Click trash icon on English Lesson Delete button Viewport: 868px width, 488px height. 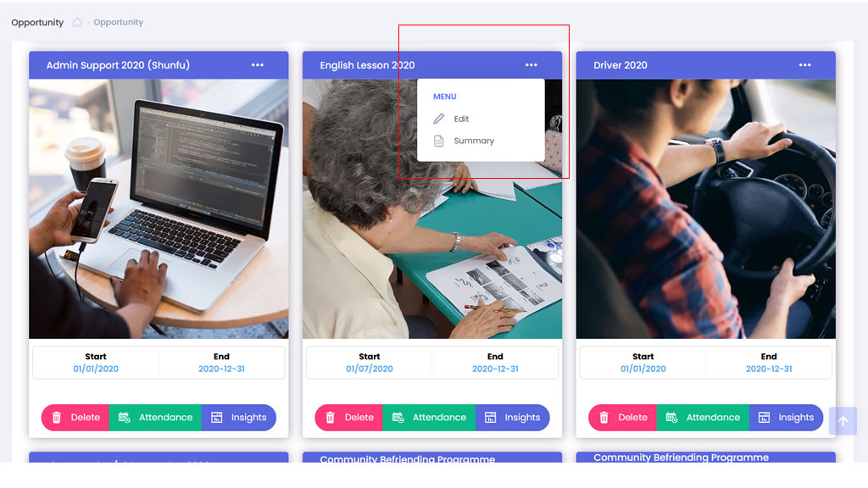click(330, 418)
